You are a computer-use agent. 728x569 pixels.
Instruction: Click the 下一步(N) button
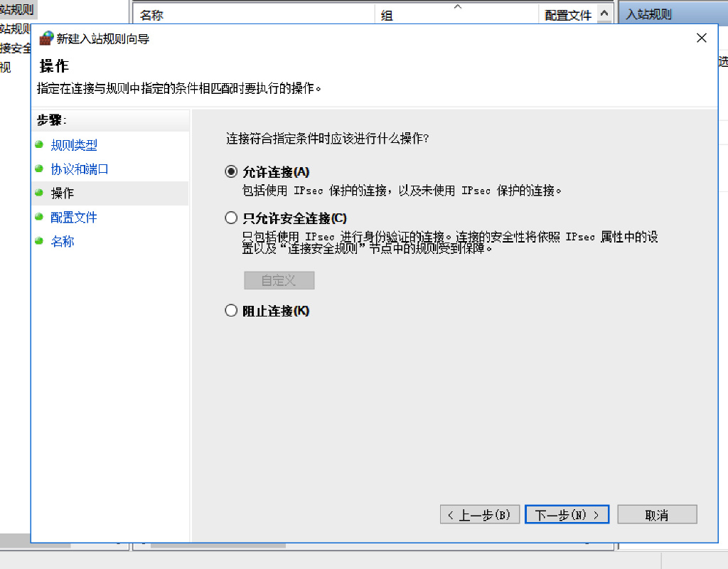[567, 515]
